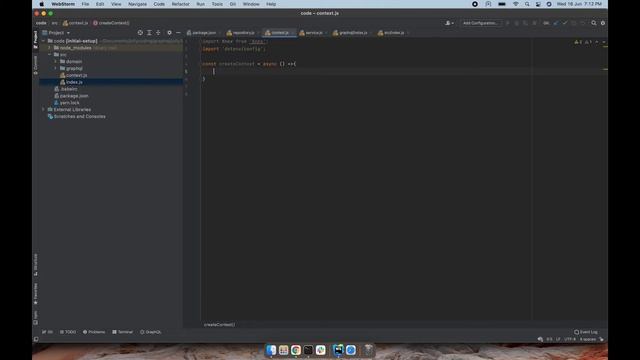640x360 pixels.
Task: Open the Help menu
Action: (271, 4)
